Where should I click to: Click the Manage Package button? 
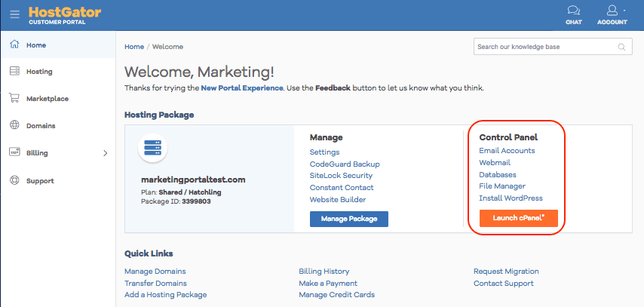(348, 219)
